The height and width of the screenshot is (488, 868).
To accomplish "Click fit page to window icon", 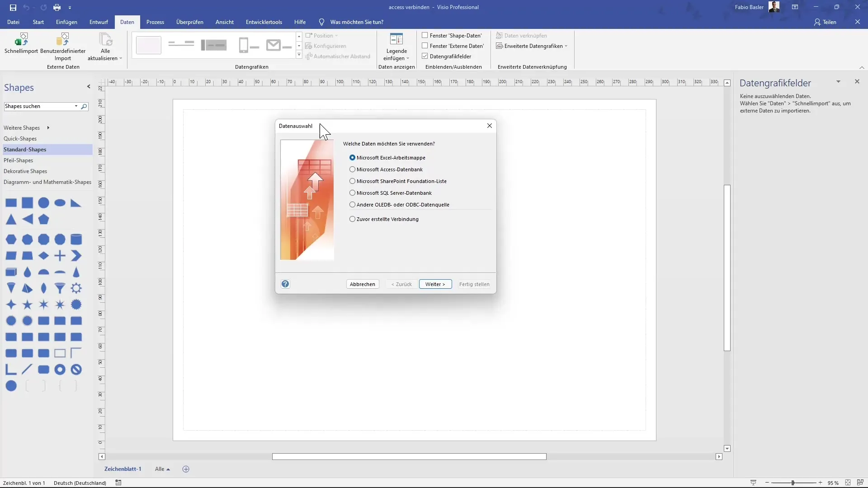I will [848, 483].
